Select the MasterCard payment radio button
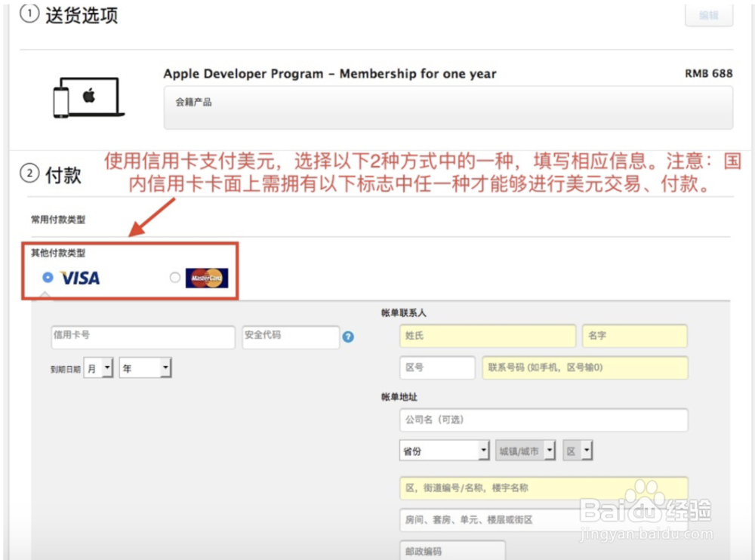The image size is (755, 560). tap(175, 277)
